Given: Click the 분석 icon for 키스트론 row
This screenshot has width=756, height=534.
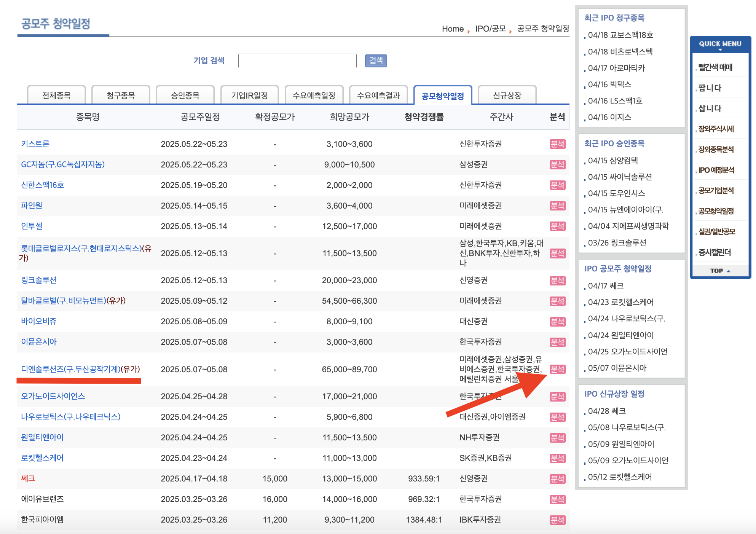Looking at the screenshot, I should [557, 144].
